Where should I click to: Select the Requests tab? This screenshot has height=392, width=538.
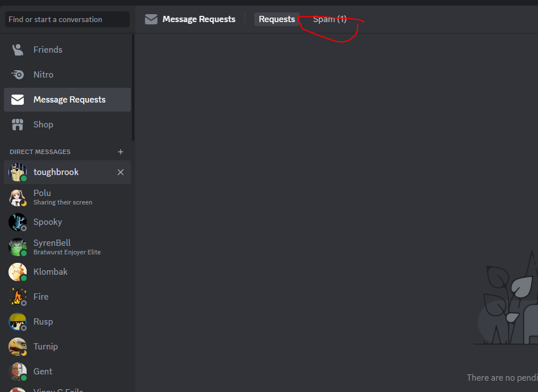click(276, 19)
